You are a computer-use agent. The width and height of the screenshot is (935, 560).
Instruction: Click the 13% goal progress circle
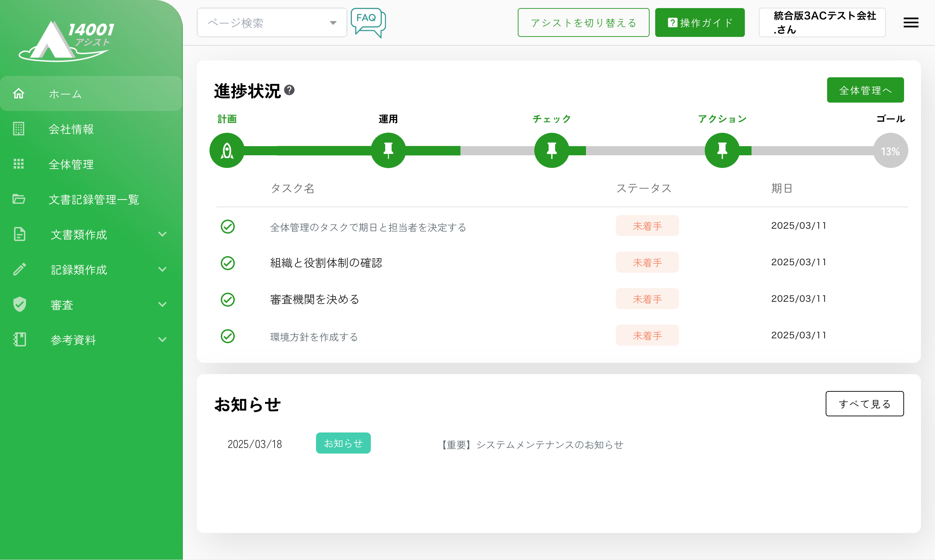[x=890, y=151]
